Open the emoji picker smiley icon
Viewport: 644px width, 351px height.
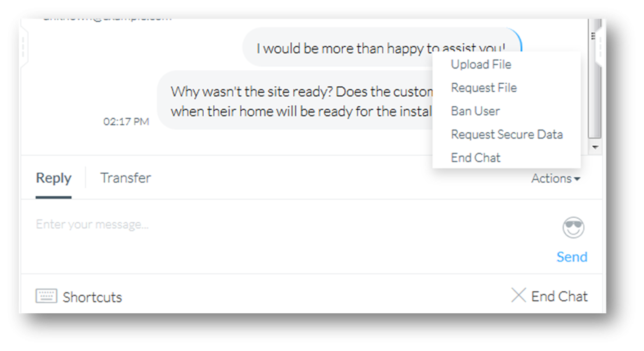point(573,228)
